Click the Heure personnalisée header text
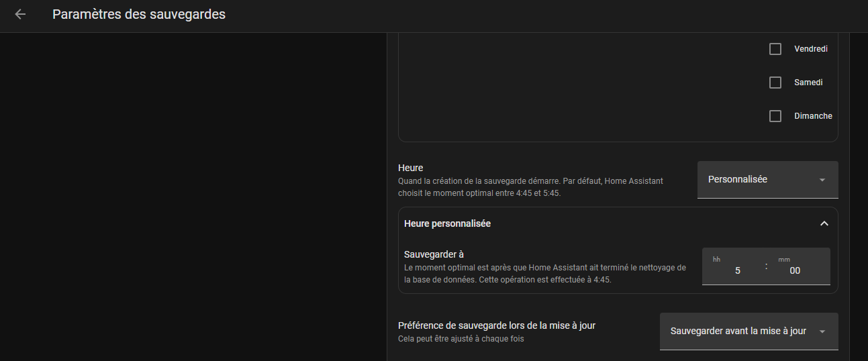This screenshot has height=361, width=868. [447, 223]
